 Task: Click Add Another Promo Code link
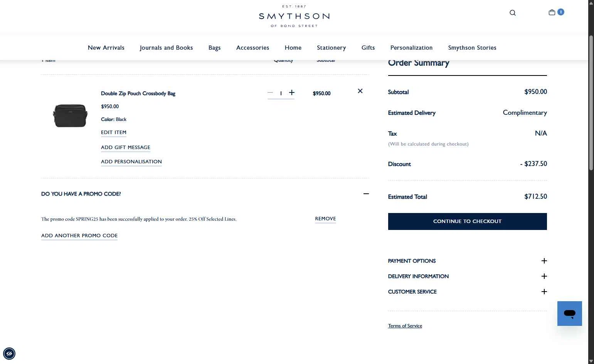coord(79,235)
